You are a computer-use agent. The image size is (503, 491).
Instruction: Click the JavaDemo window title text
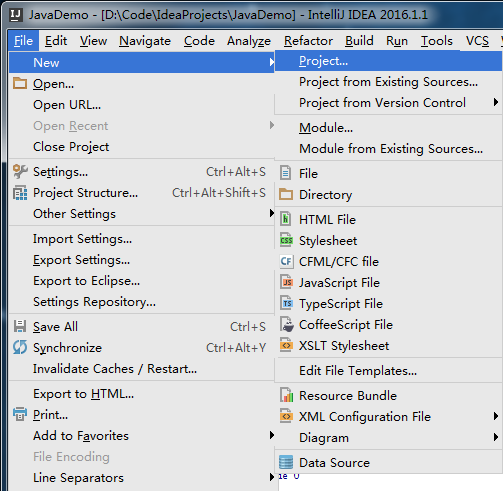pyautogui.click(x=228, y=15)
